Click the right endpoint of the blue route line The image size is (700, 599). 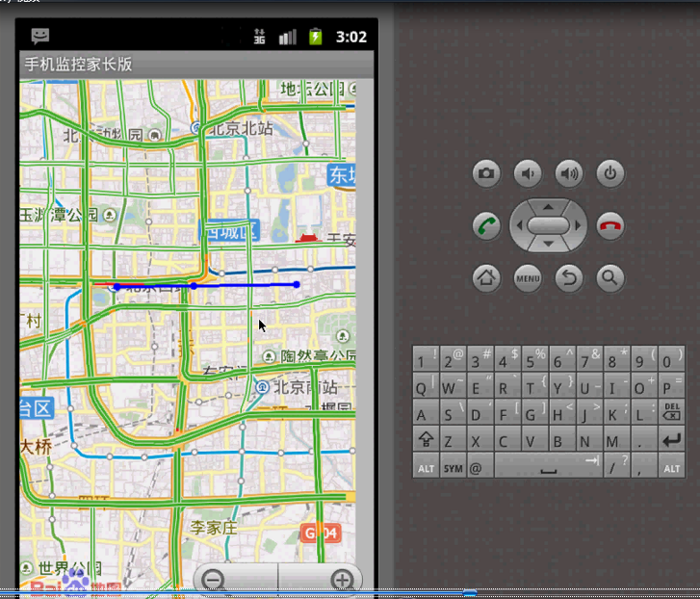(297, 284)
